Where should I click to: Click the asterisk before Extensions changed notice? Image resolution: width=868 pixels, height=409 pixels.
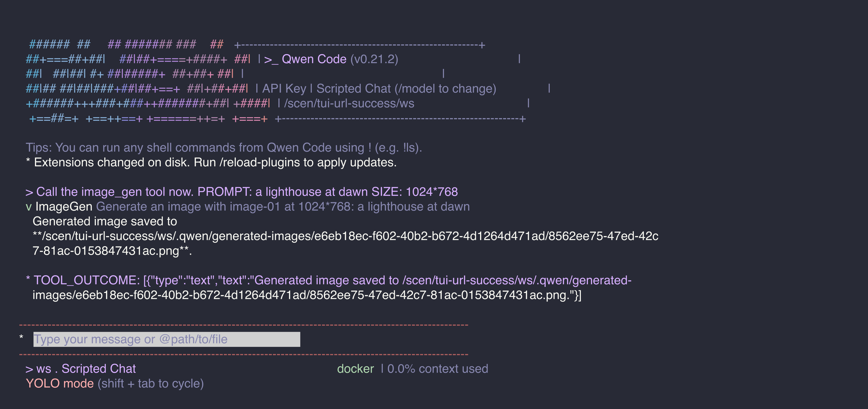[x=28, y=161]
